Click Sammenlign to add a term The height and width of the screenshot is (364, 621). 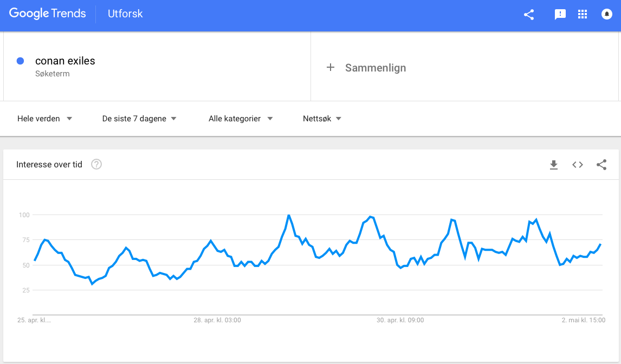coord(376,68)
